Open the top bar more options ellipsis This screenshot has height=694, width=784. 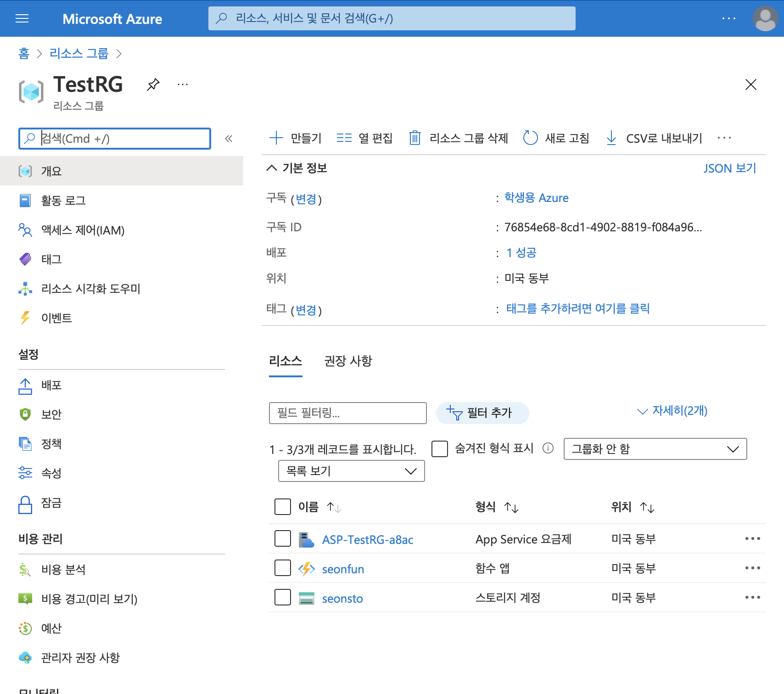point(728,18)
